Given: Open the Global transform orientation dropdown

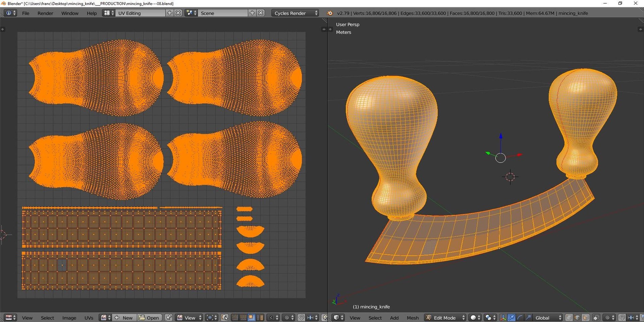Looking at the screenshot, I should tap(548, 318).
